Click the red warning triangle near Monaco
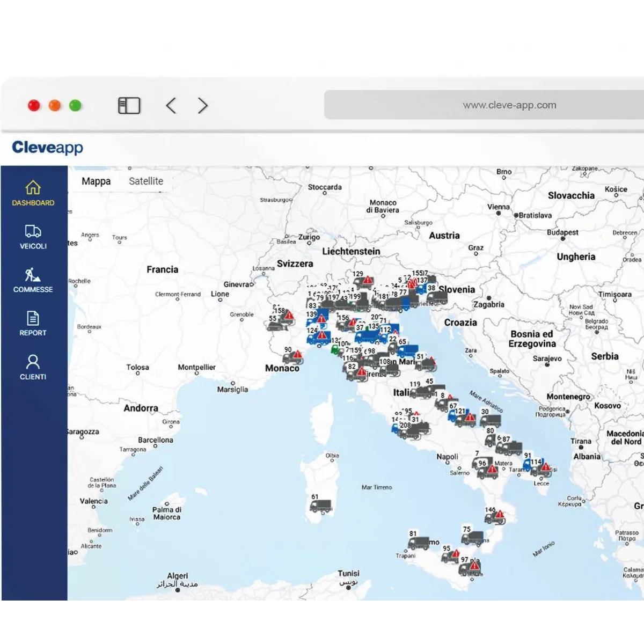Image resolution: width=644 pixels, height=644 pixels. [297, 355]
